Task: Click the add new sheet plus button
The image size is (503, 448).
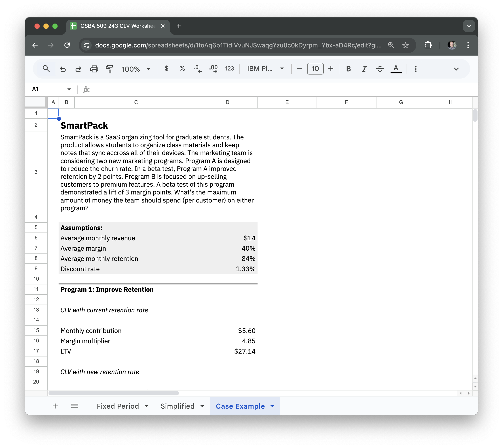Action: pos(55,406)
